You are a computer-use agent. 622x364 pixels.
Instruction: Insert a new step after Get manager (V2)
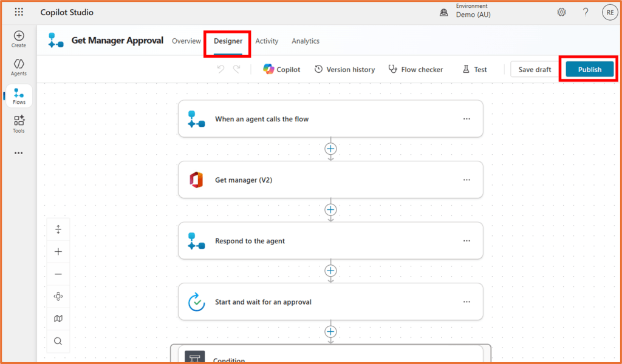[x=330, y=209]
